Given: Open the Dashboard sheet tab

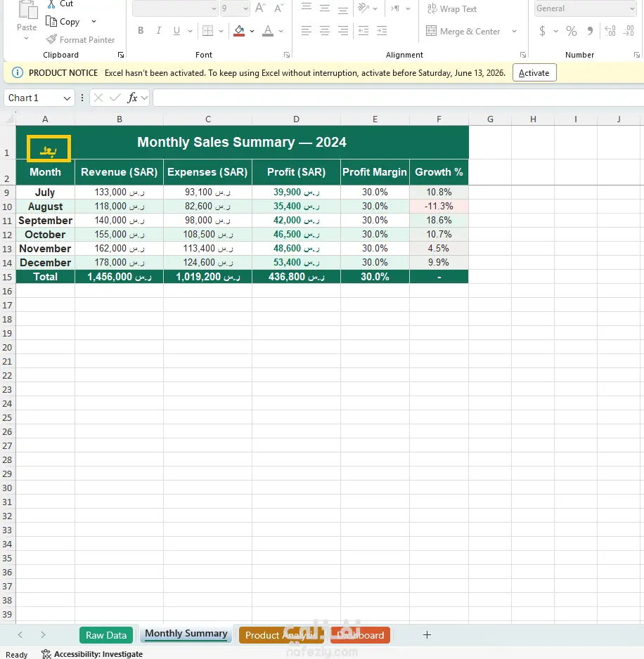Looking at the screenshot, I should pos(361,635).
